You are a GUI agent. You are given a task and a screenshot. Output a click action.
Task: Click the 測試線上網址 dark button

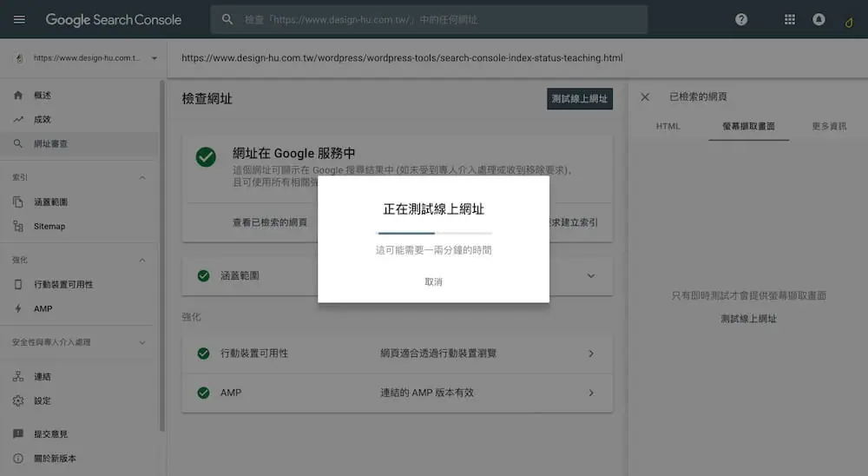pyautogui.click(x=580, y=99)
